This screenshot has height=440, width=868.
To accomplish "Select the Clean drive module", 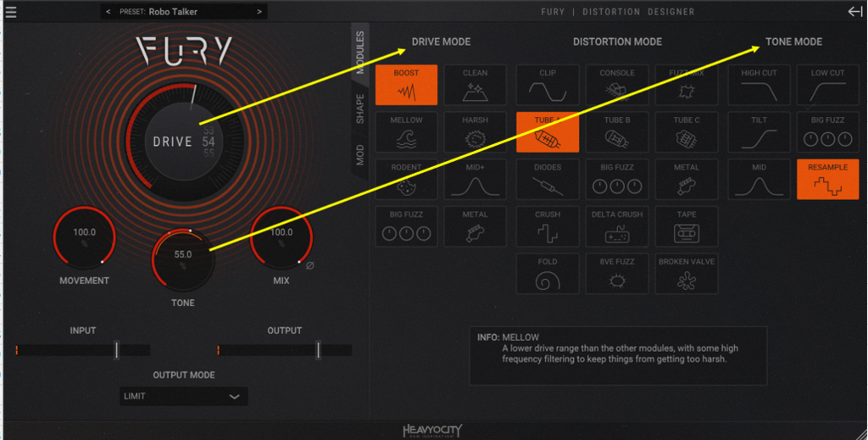I will coord(475,85).
